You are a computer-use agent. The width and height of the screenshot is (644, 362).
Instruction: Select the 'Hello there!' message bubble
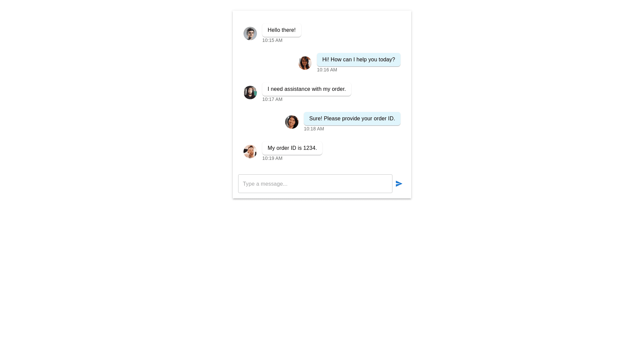point(282,30)
